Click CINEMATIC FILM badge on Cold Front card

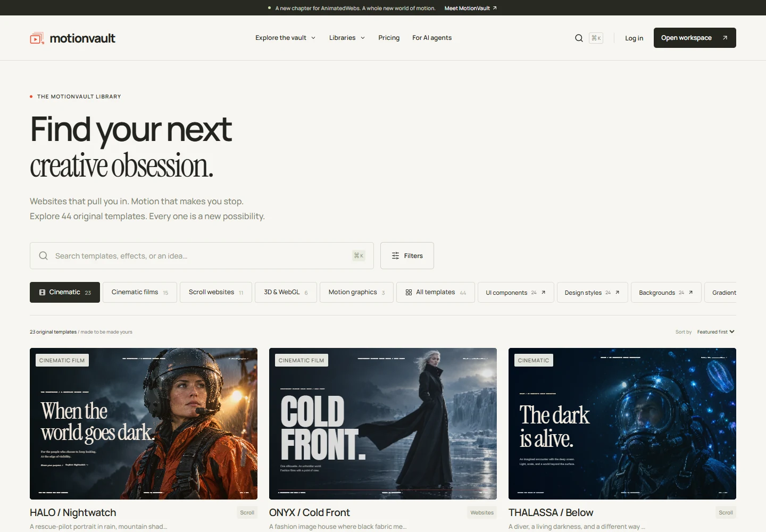coord(301,360)
